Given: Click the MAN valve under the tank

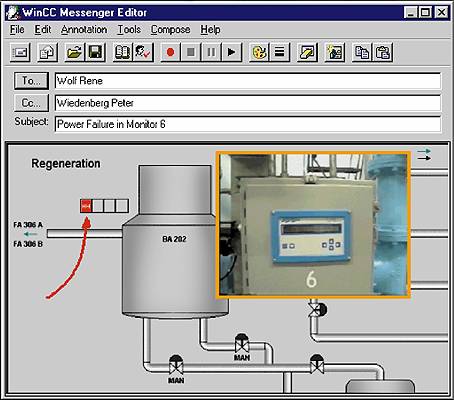Looking at the screenshot, I should pos(242,343).
